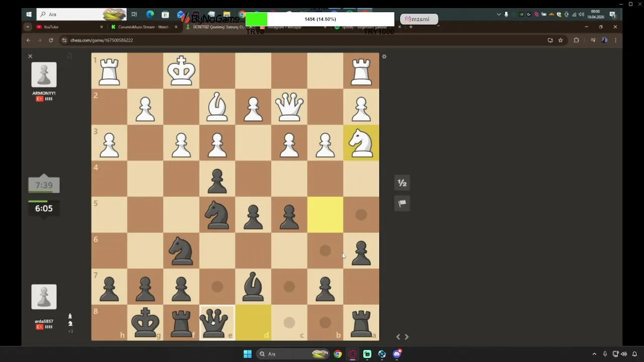Open Discord from the bottom taskbar

397,354
